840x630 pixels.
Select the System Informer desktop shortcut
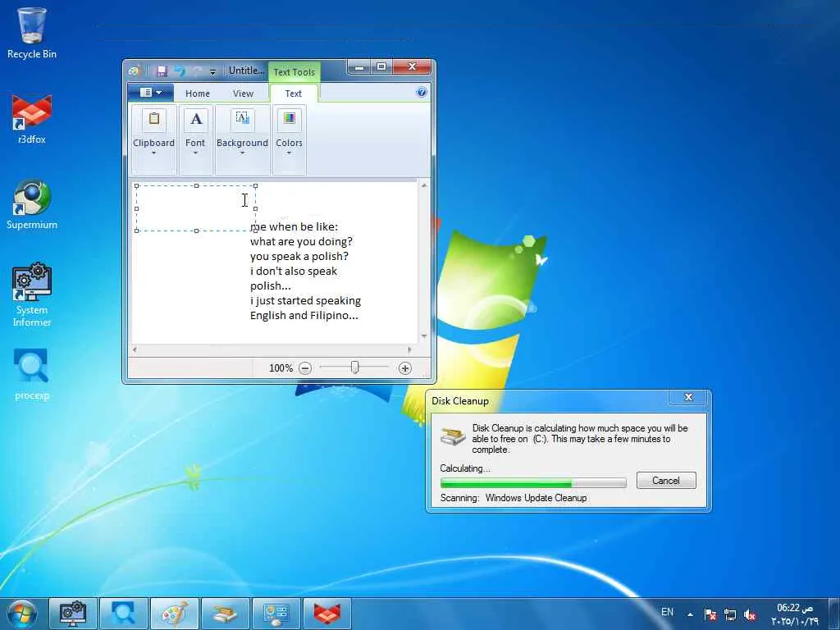click(x=32, y=294)
